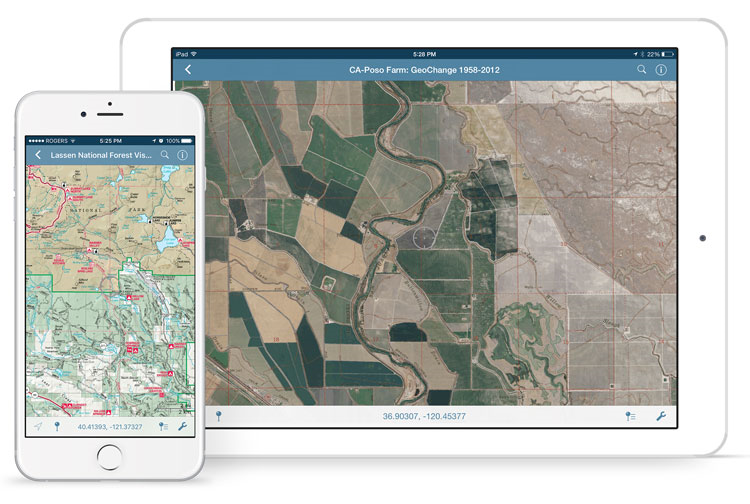Screen dimensions: 750x504
Task: Add a placemark pin on the iPhone toolbar
Action: (x=57, y=426)
